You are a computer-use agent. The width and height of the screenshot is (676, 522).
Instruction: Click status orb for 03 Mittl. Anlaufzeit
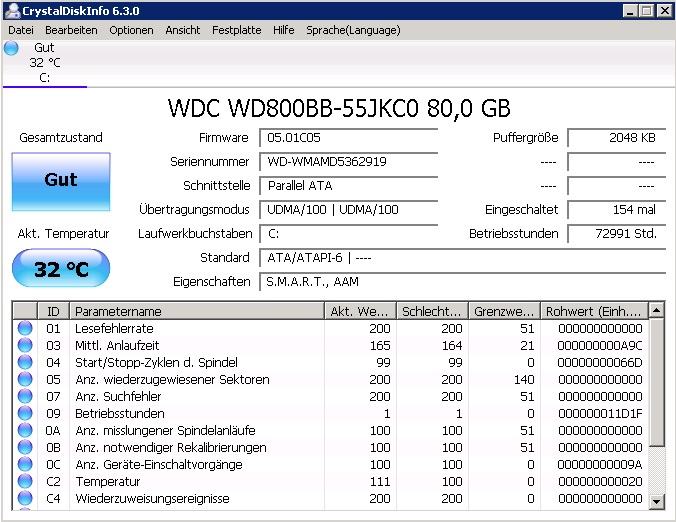[x=25, y=345]
